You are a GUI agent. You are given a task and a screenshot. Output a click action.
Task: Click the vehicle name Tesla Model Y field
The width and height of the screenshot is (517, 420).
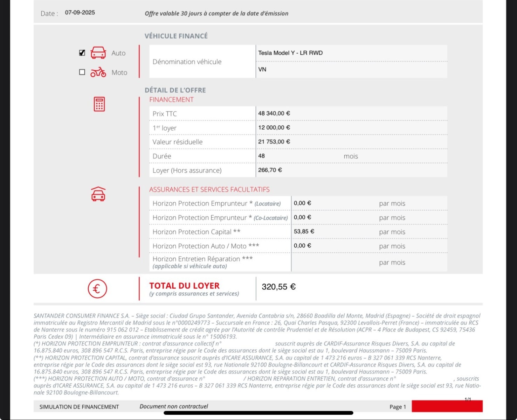(x=352, y=53)
